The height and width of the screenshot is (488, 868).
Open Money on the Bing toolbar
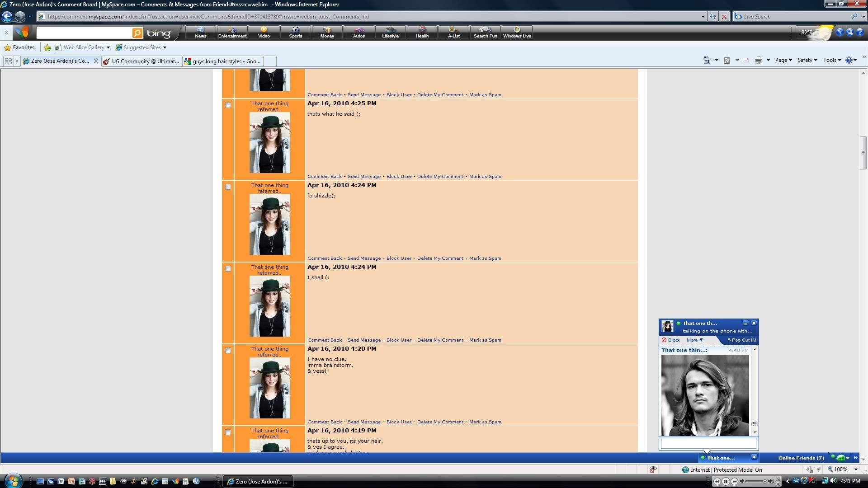327,33
